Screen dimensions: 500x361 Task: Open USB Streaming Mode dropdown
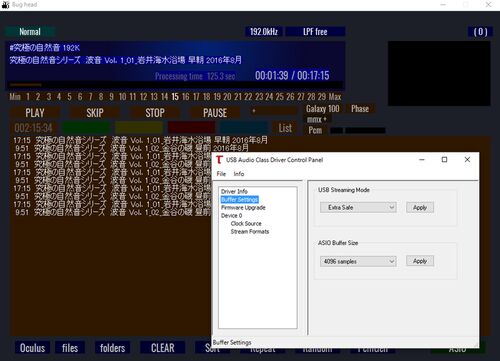click(x=358, y=207)
